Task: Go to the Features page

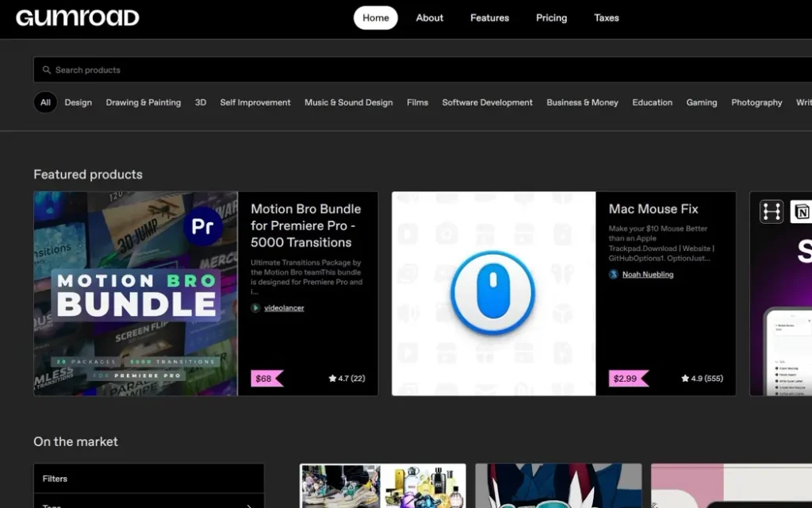Action: [x=489, y=17]
